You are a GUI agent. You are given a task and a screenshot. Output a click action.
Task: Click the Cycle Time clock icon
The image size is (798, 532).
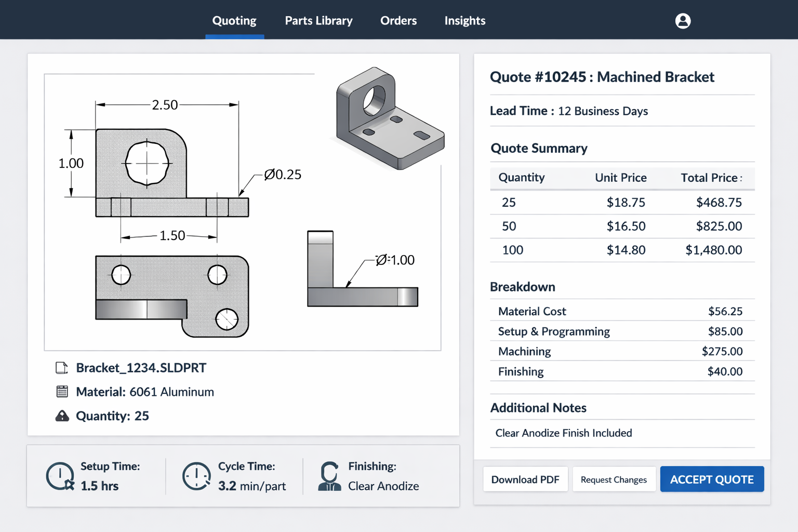pos(196,476)
